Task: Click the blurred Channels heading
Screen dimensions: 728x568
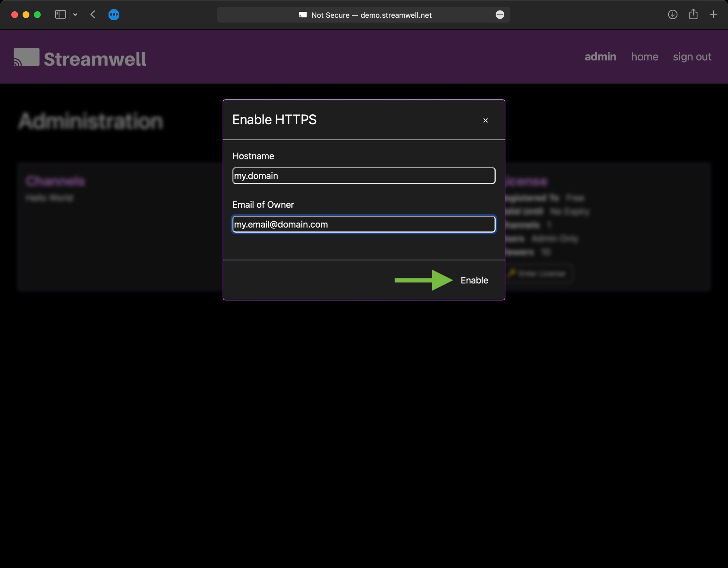Action: [55, 181]
